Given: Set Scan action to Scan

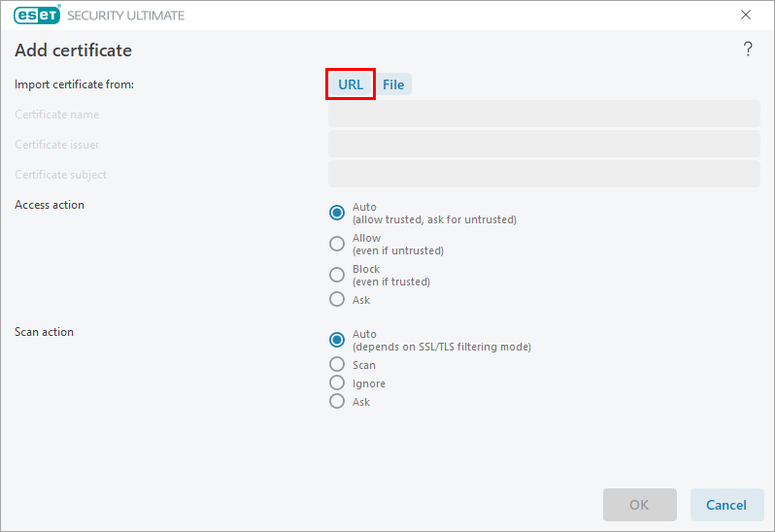Looking at the screenshot, I should [337, 365].
